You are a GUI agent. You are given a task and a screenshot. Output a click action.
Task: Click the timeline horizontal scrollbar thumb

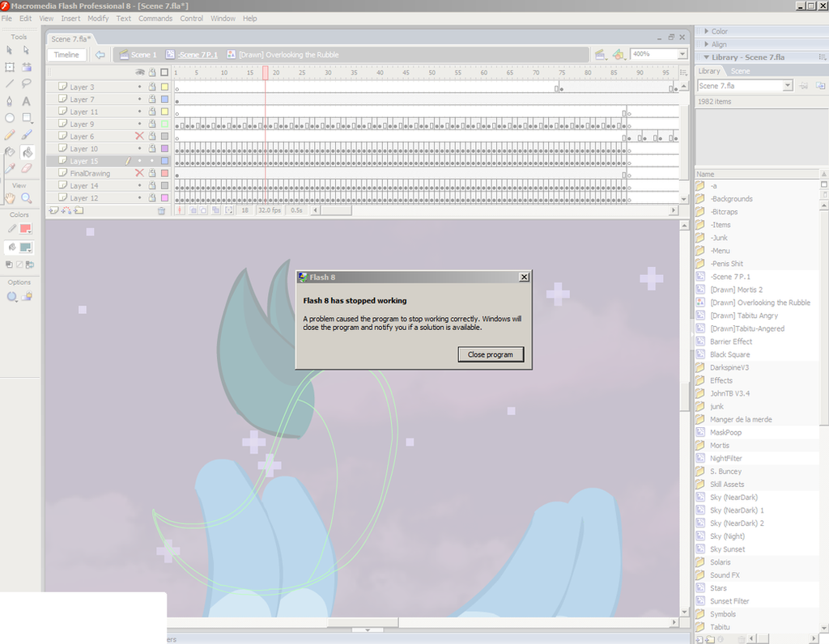(x=336, y=210)
